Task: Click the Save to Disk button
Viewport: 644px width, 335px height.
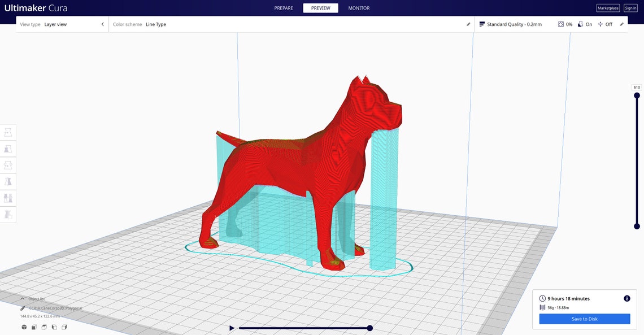Action: [584, 319]
